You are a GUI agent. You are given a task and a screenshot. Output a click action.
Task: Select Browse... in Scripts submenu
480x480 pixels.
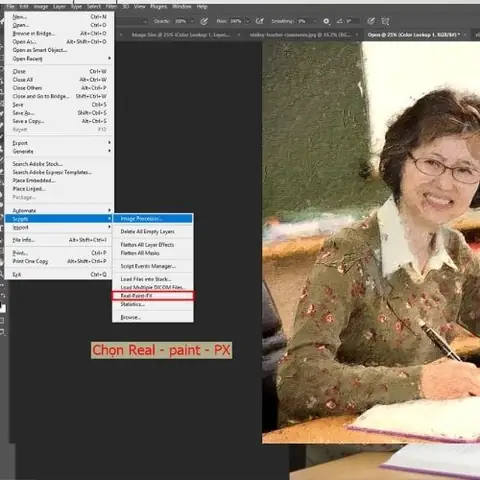153,317
